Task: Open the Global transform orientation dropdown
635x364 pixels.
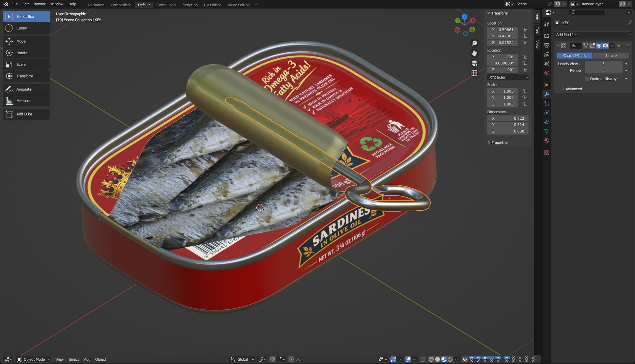Action: point(242,359)
